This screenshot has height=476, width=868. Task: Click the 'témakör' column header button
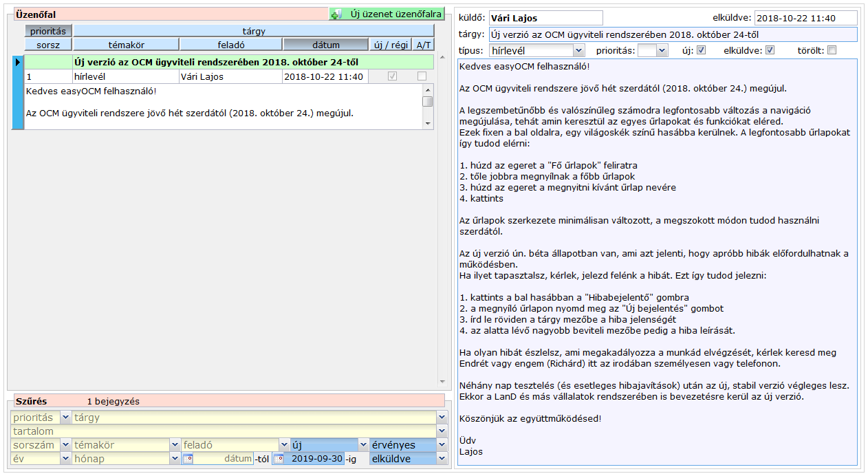click(x=126, y=45)
